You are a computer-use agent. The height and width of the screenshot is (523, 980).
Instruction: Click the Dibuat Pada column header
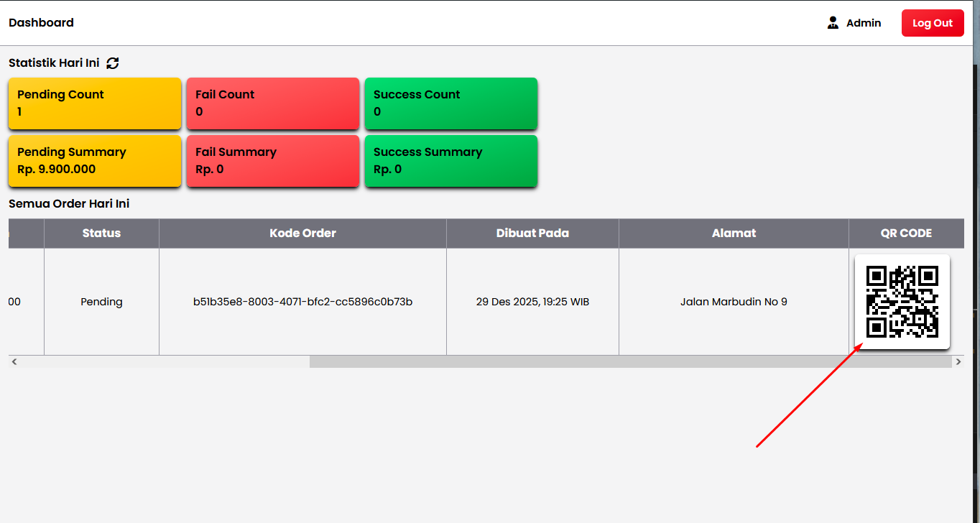[x=532, y=233]
